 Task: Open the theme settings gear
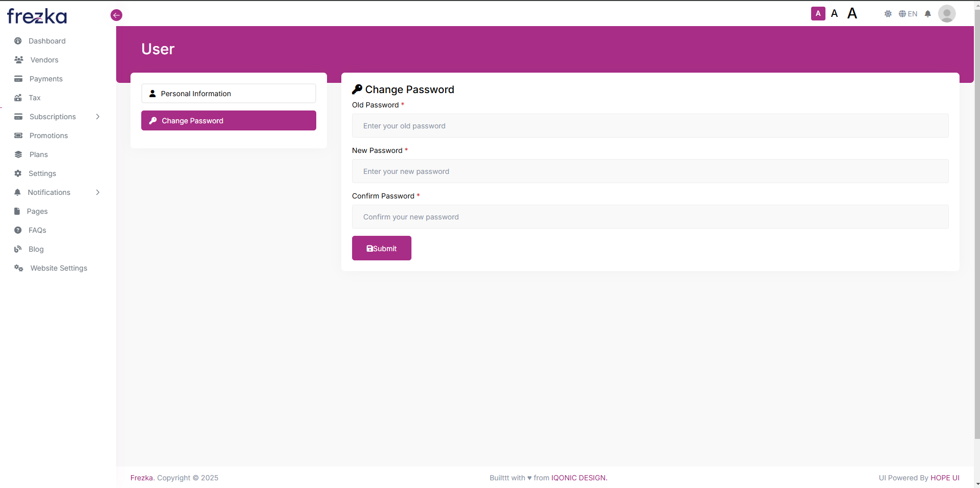click(x=888, y=14)
